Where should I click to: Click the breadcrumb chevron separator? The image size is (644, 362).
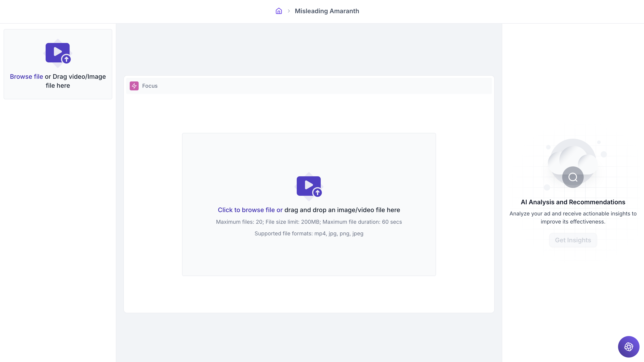tap(289, 11)
